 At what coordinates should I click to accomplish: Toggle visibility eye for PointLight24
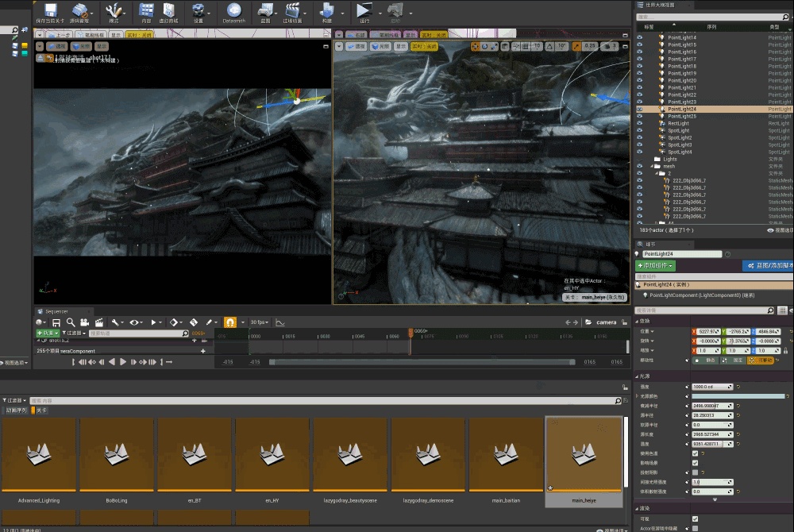(x=640, y=109)
